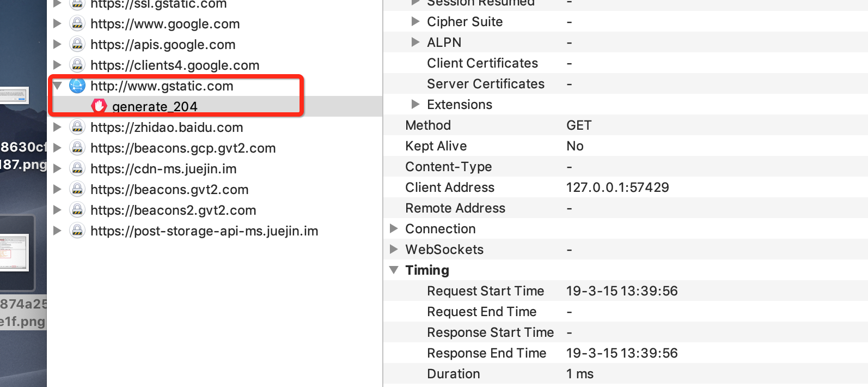Image resolution: width=868 pixels, height=387 pixels.
Task: Click the Request Start Time label
Action: 486,291
